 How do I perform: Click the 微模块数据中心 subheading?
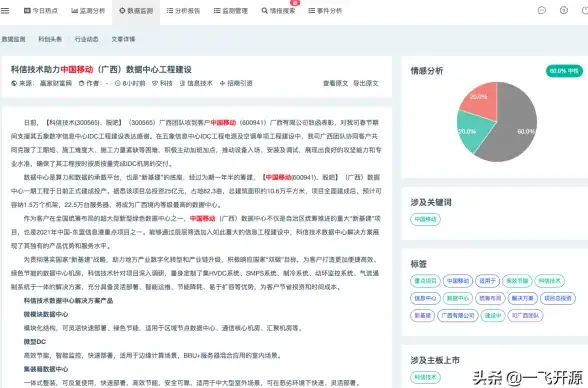point(46,314)
